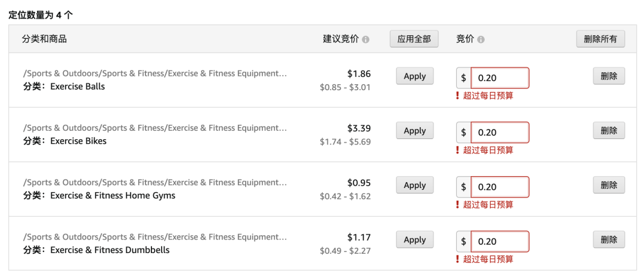644x274 pixels.
Task: Focus the Dumbbells bid input
Action: click(500, 242)
